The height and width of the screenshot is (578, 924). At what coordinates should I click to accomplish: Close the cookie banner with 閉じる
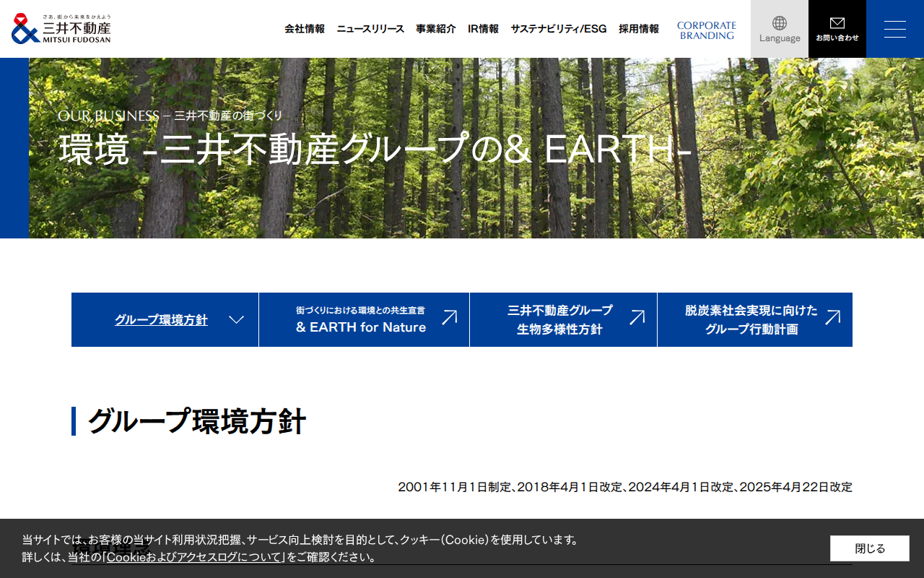(870, 548)
